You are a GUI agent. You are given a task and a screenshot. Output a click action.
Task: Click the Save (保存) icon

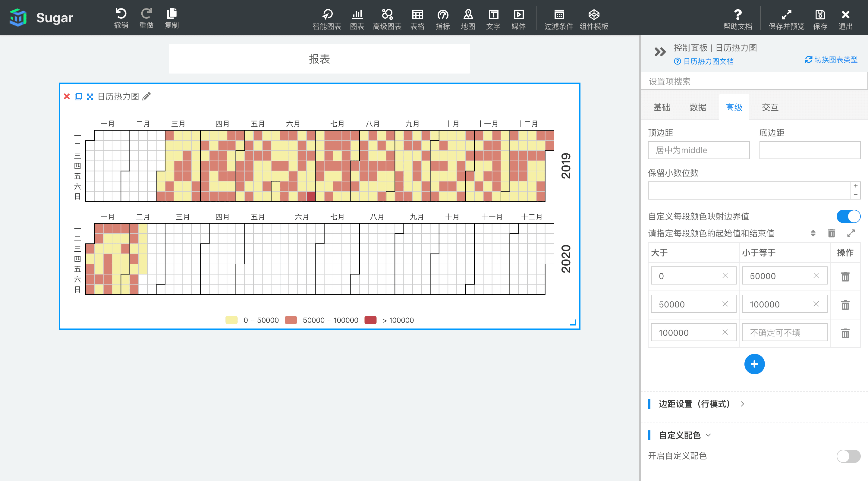820,14
